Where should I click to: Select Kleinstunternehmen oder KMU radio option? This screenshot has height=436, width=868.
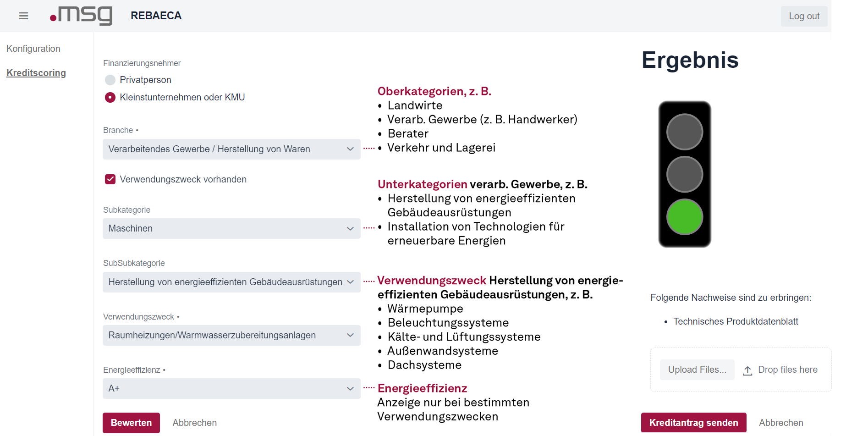110,98
